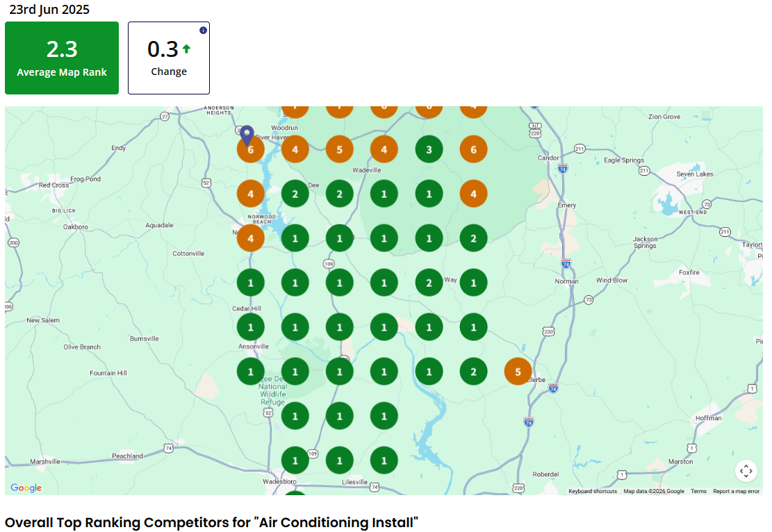Image resolution: width=772 pixels, height=532 pixels.
Task: Click the info icon on the Change card
Action: pyautogui.click(x=203, y=30)
